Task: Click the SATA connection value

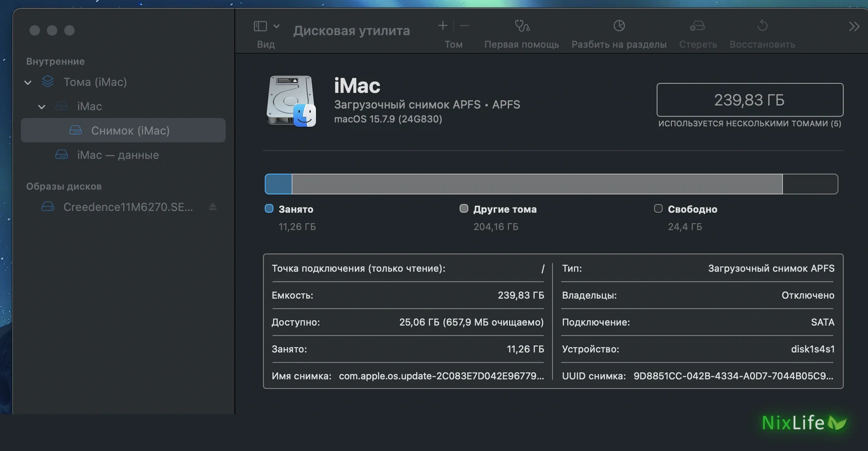Action: pos(823,322)
